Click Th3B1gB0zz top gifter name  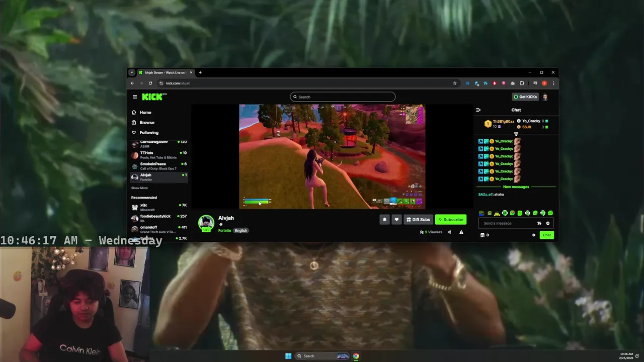503,121
